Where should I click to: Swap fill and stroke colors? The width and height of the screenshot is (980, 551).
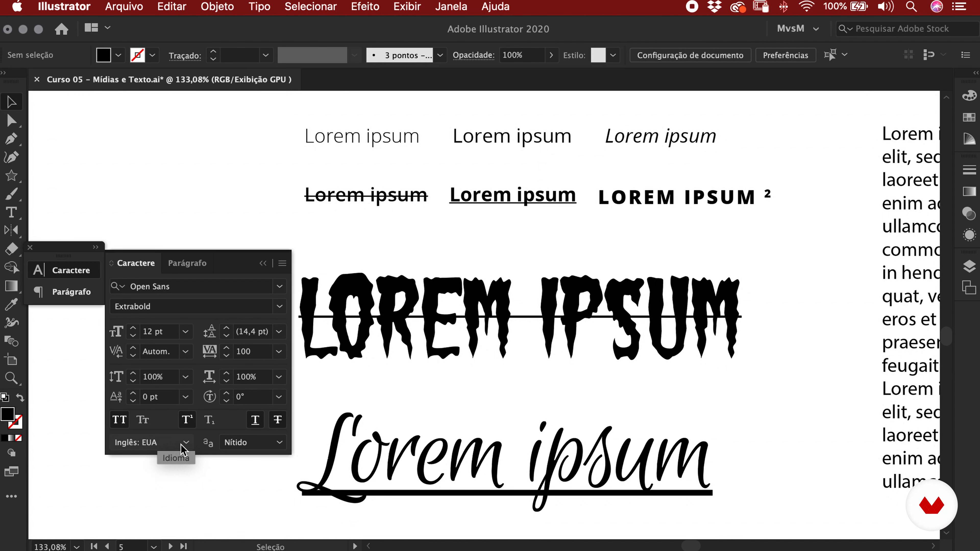pos(20,398)
